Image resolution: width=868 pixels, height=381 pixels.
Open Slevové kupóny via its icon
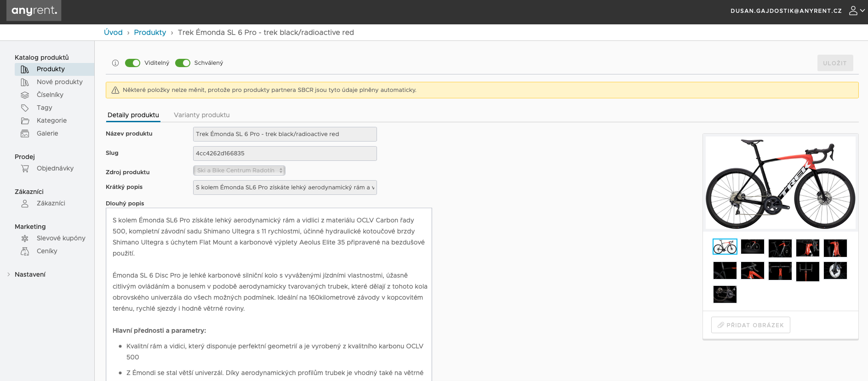click(x=25, y=239)
